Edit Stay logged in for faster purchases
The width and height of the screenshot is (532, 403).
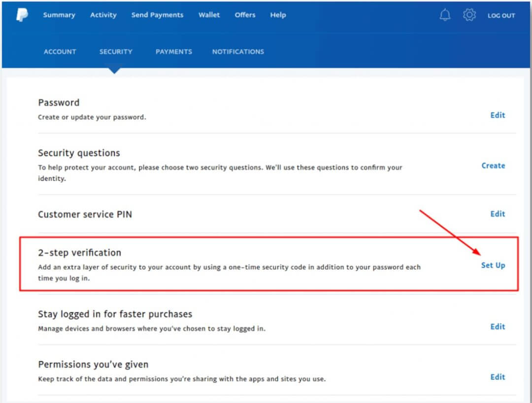(x=498, y=327)
